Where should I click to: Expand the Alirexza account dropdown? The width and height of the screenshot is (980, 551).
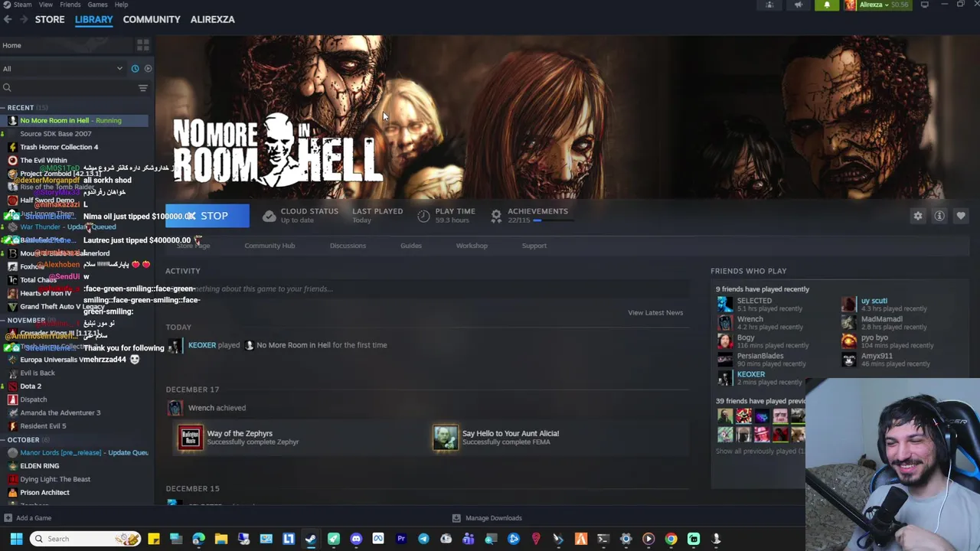point(876,5)
